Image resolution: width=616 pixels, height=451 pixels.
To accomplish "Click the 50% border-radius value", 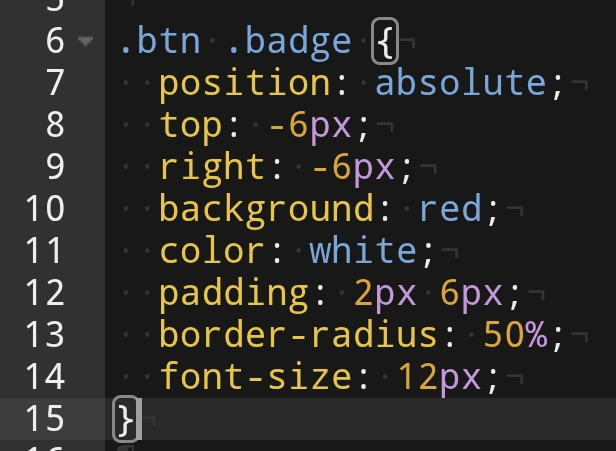I will [x=515, y=336].
